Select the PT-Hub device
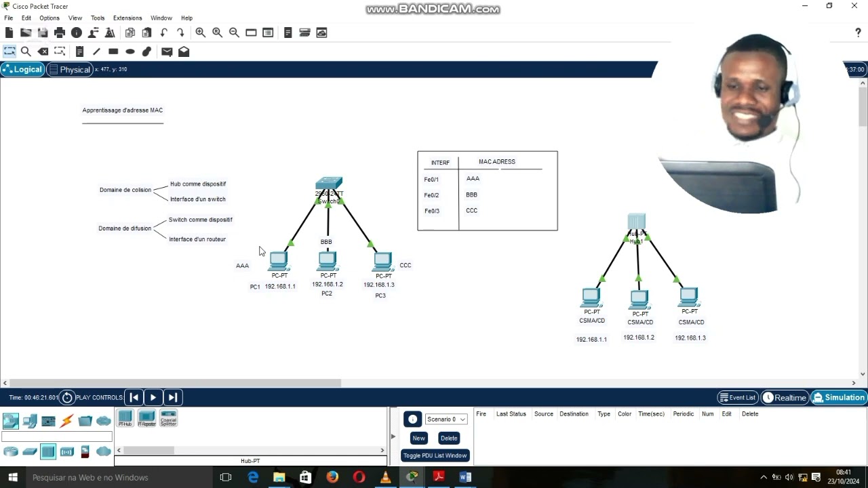Viewport: 868px width, 488px height. click(x=125, y=418)
